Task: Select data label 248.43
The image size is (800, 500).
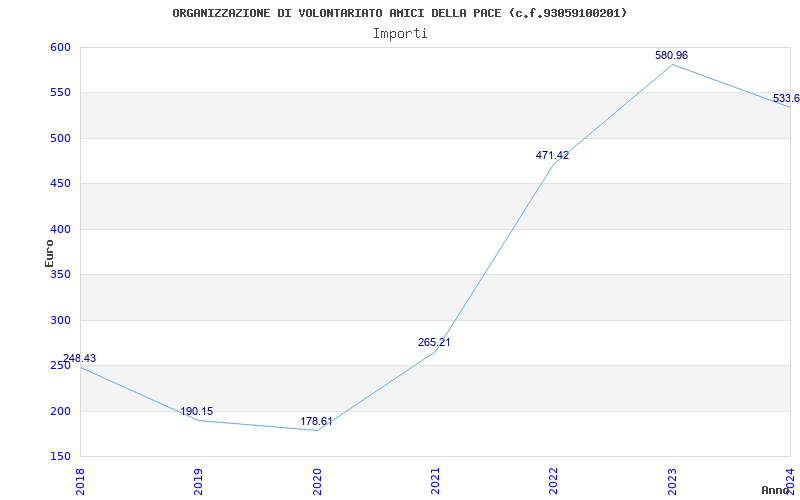Action: pos(79,358)
